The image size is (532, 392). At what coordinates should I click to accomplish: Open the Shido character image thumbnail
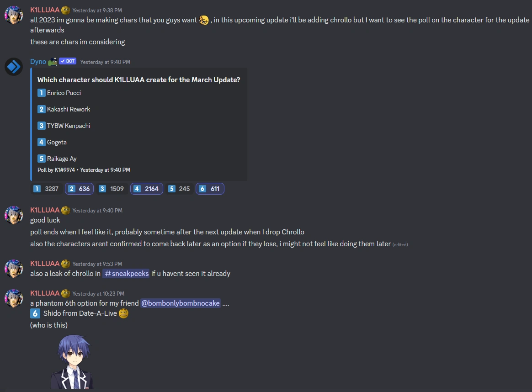(72, 361)
